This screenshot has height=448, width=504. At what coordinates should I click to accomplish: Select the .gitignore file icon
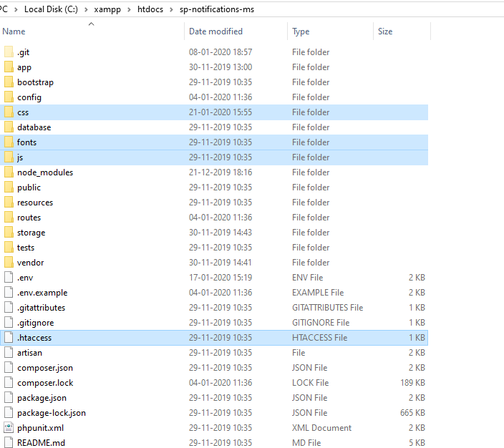tap(9, 322)
